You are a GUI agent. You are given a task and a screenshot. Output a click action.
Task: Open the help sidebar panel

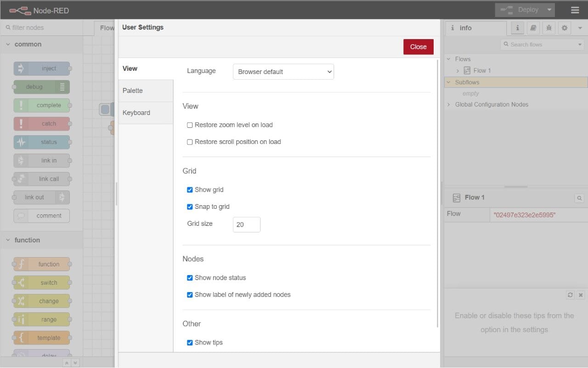(533, 28)
